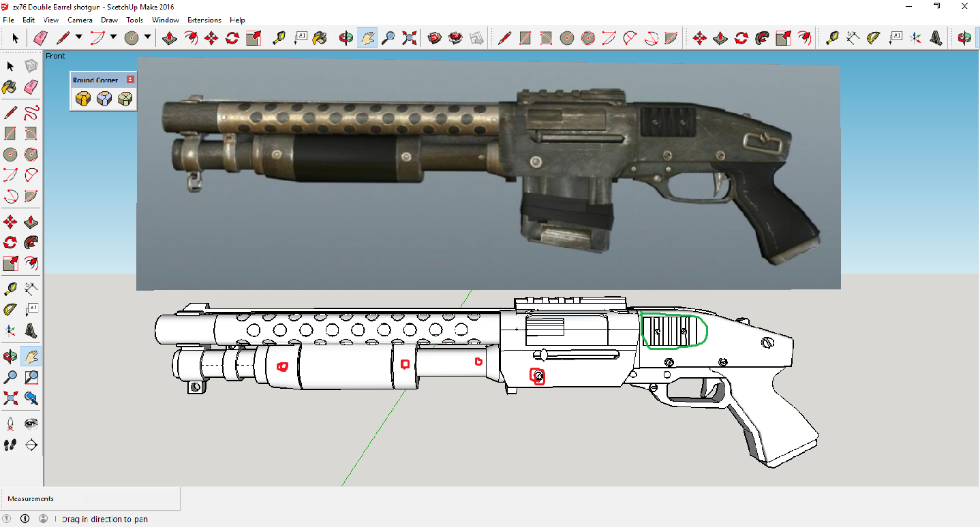Open the Extension Warehouse
The height and width of the screenshot is (527, 980).
(x=456, y=38)
